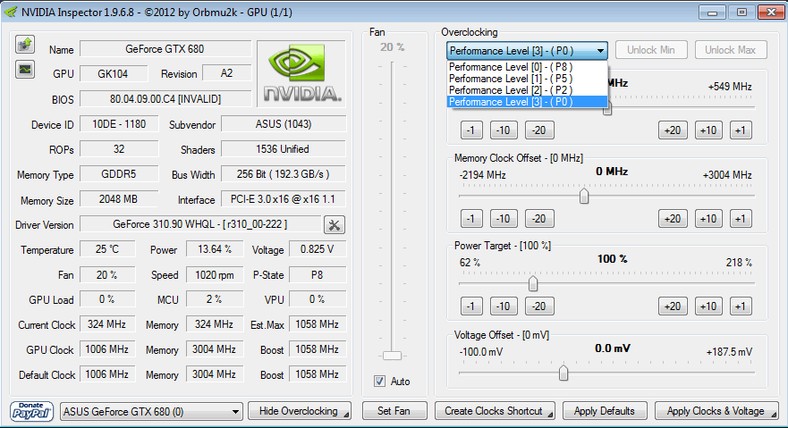Click the Driver Version text field
This screenshot has height=428, width=788.
click(199, 225)
